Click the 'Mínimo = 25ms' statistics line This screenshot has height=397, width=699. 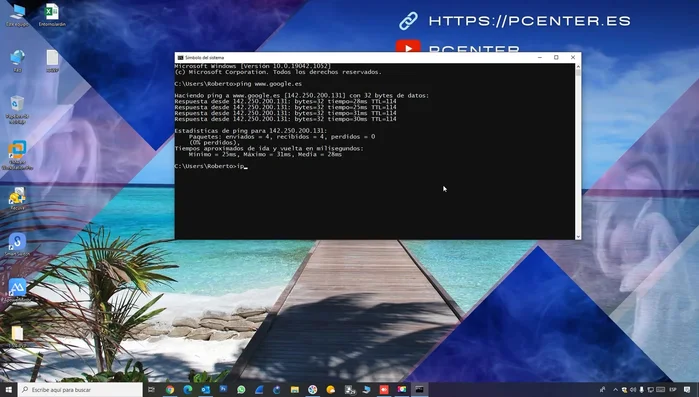coord(265,154)
